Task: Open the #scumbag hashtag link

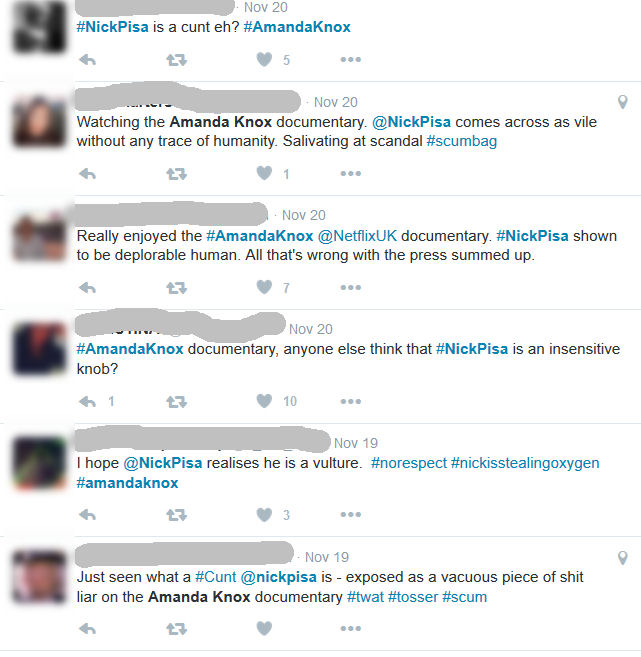Action: click(x=462, y=141)
